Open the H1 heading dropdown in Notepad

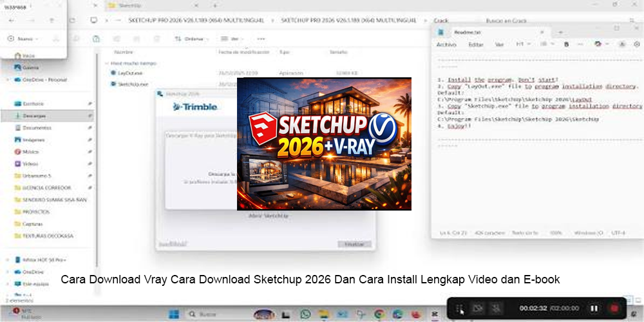pos(523,44)
